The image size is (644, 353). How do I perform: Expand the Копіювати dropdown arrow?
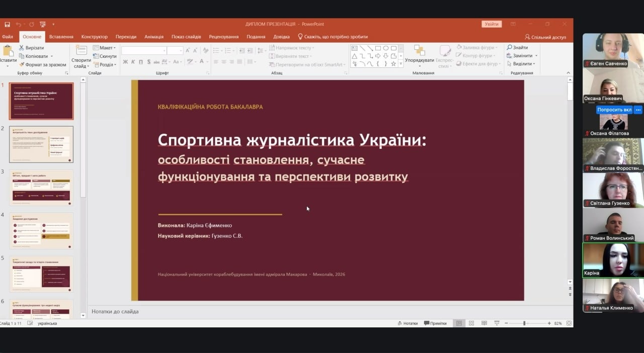[x=52, y=56]
